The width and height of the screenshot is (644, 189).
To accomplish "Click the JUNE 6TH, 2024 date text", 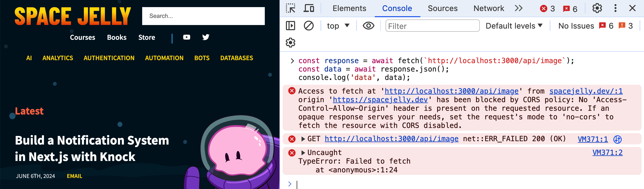I will 36,176.
